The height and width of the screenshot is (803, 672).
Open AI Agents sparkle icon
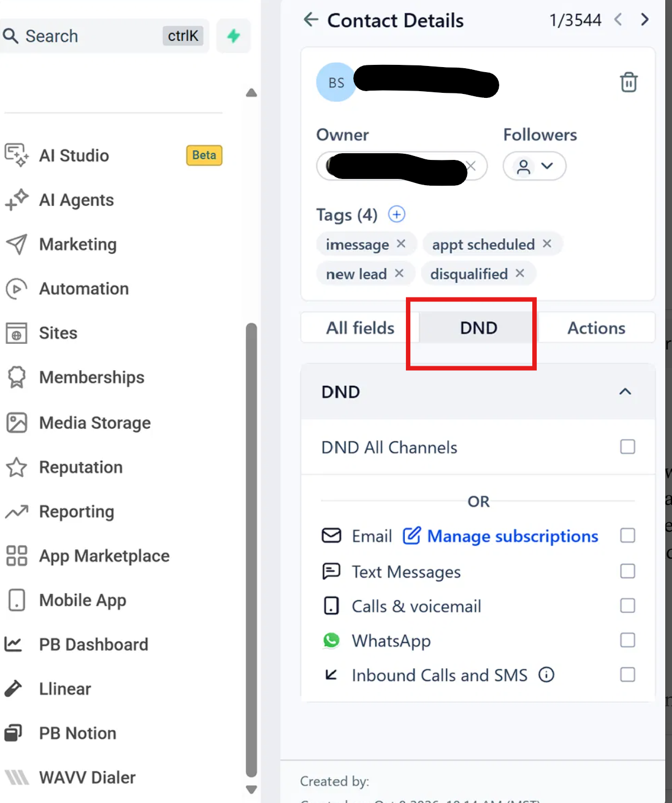pos(16,200)
